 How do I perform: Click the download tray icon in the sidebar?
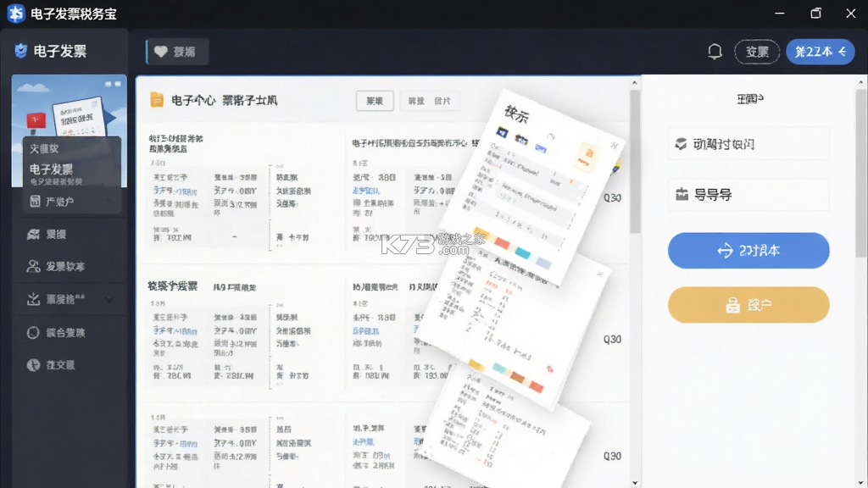(33, 299)
